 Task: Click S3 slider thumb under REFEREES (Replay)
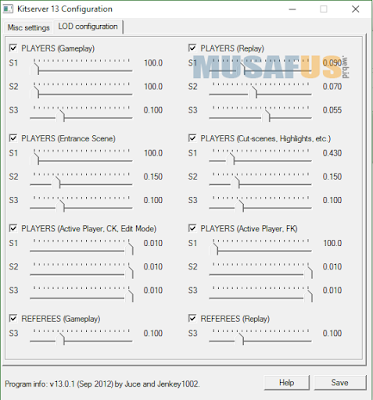(x=240, y=339)
